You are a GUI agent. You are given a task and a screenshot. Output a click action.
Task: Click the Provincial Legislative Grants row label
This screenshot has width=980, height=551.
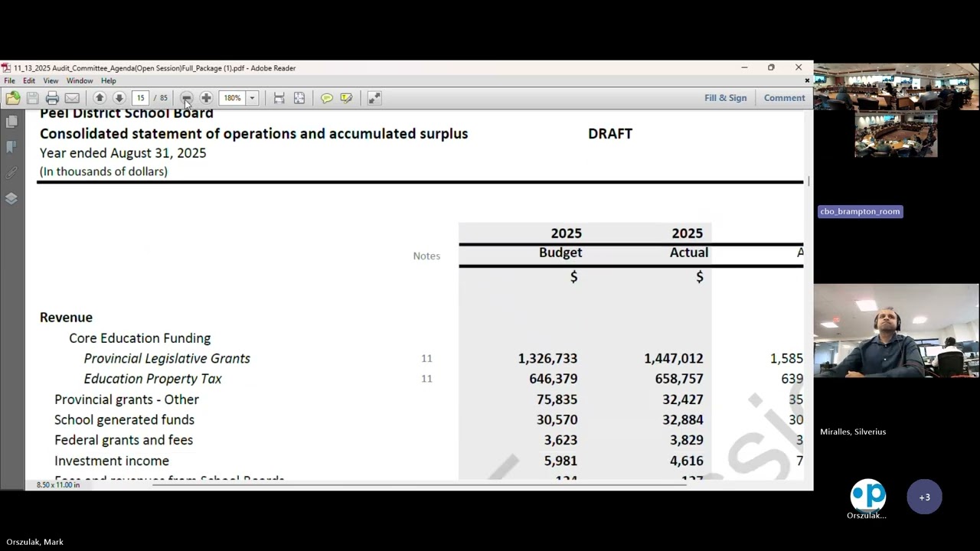[x=167, y=358]
